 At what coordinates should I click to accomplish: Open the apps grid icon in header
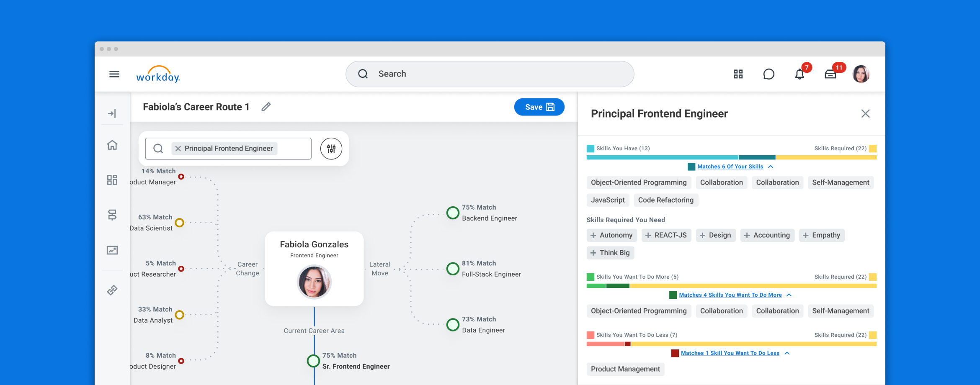click(738, 74)
